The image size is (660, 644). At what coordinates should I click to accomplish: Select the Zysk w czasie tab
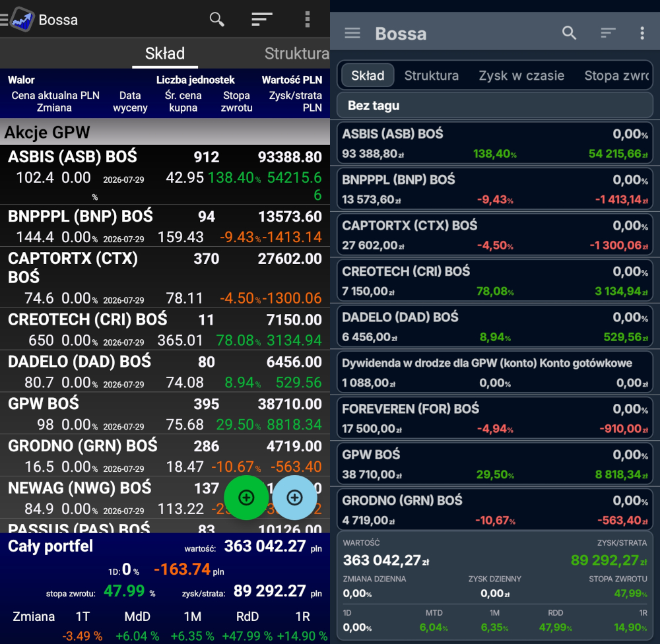(521, 75)
